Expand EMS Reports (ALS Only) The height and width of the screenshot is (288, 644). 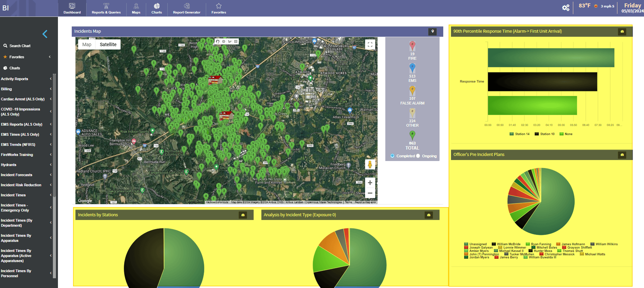click(26, 124)
